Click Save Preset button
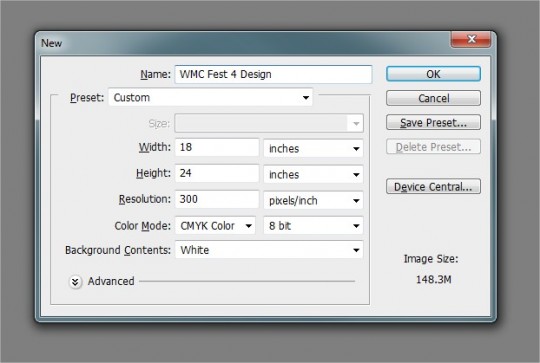This screenshot has width=540, height=363. click(x=433, y=122)
